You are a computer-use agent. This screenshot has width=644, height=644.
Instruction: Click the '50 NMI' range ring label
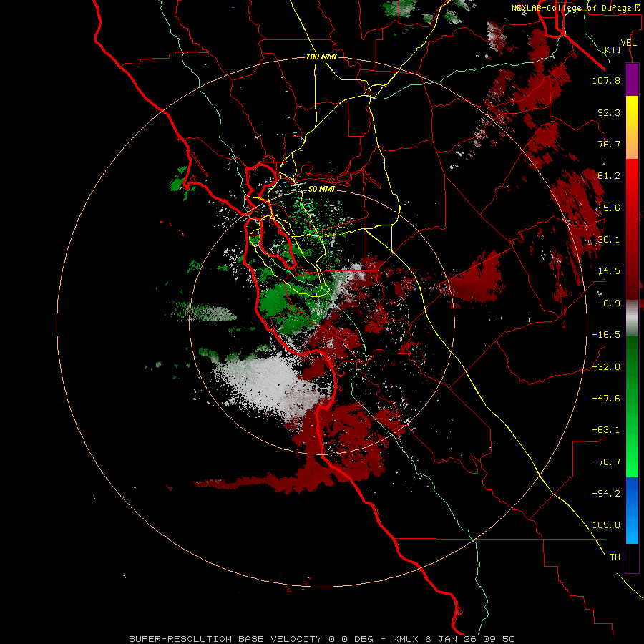pos(321,190)
